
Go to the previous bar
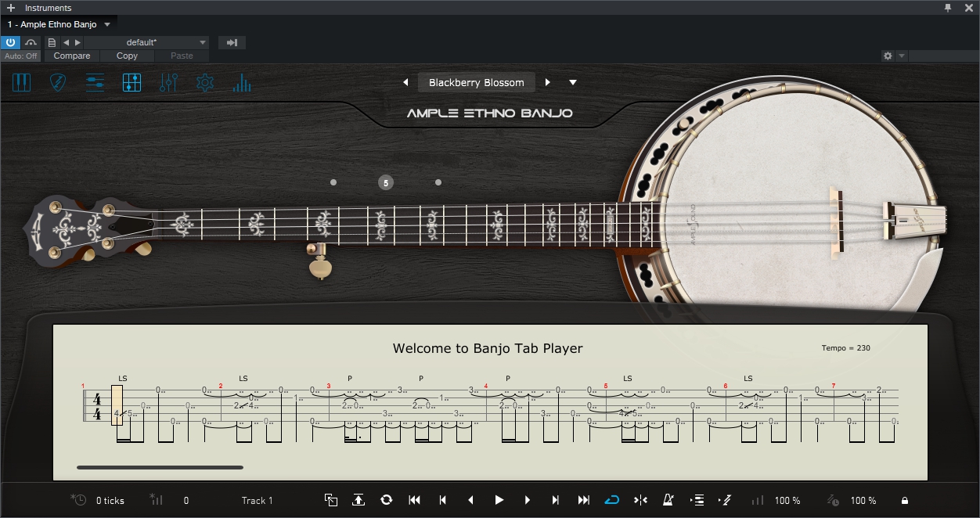click(442, 500)
